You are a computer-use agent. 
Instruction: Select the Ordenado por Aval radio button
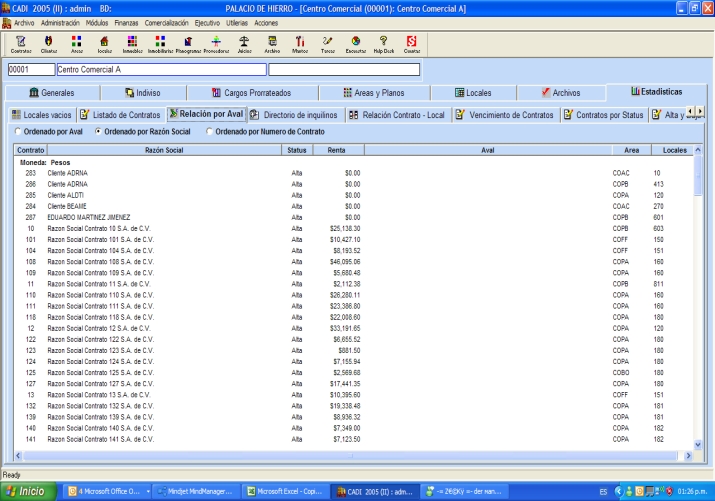point(16,131)
